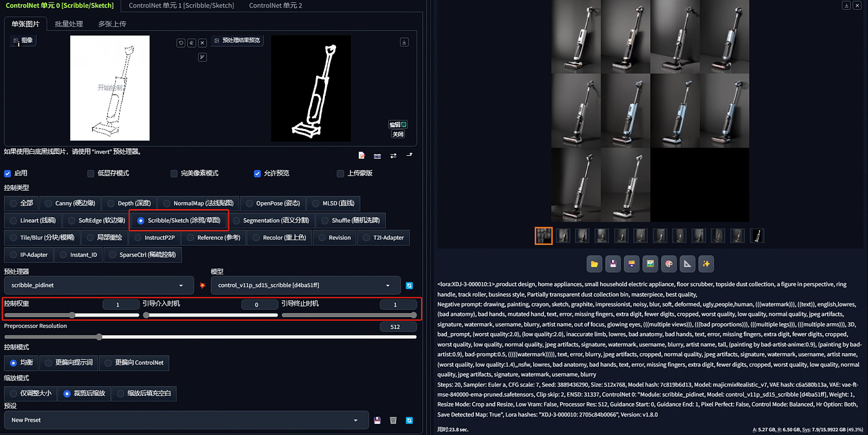Open the output folder with the folder icon

(x=595, y=264)
